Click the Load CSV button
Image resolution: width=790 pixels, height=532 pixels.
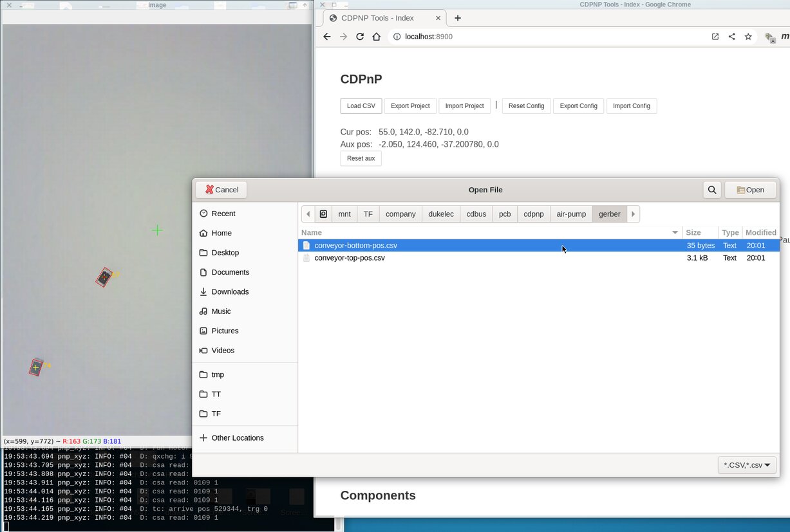pyautogui.click(x=361, y=105)
